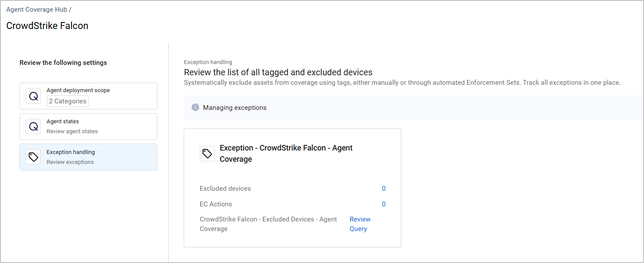Expand the Managing exceptions banner text
Screen dimensions: 644x263
pyautogui.click(x=234, y=107)
